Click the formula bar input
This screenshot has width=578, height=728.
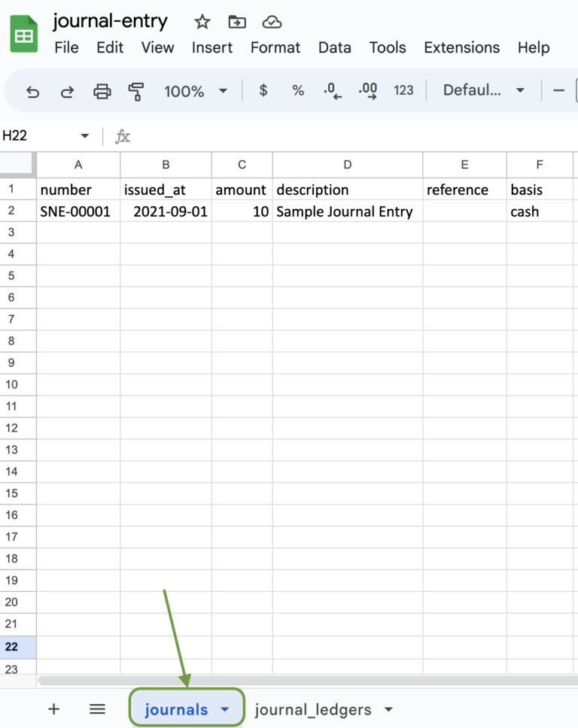tap(355, 136)
